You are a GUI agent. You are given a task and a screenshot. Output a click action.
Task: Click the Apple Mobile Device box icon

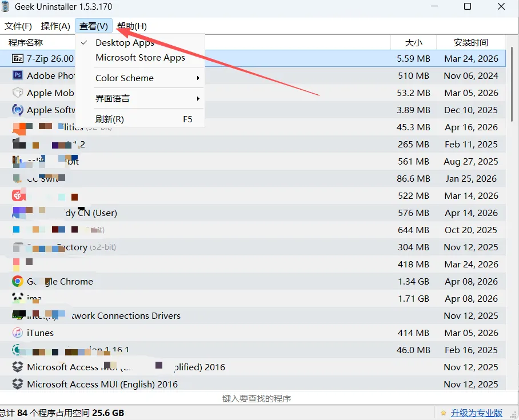tap(18, 93)
